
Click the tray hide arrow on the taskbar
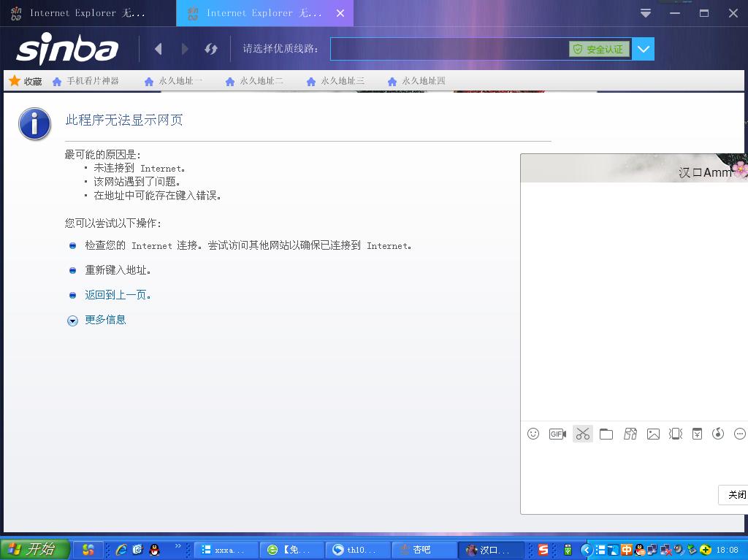coord(587,550)
